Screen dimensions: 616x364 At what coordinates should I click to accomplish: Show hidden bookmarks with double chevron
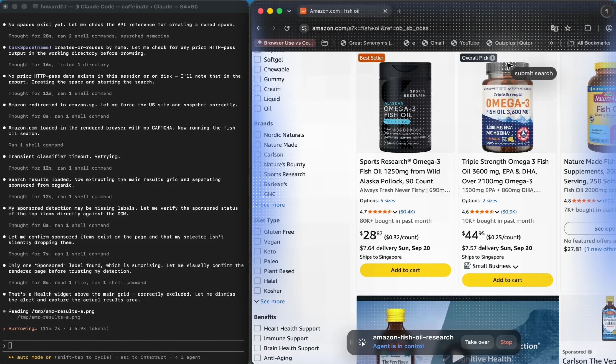(551, 43)
